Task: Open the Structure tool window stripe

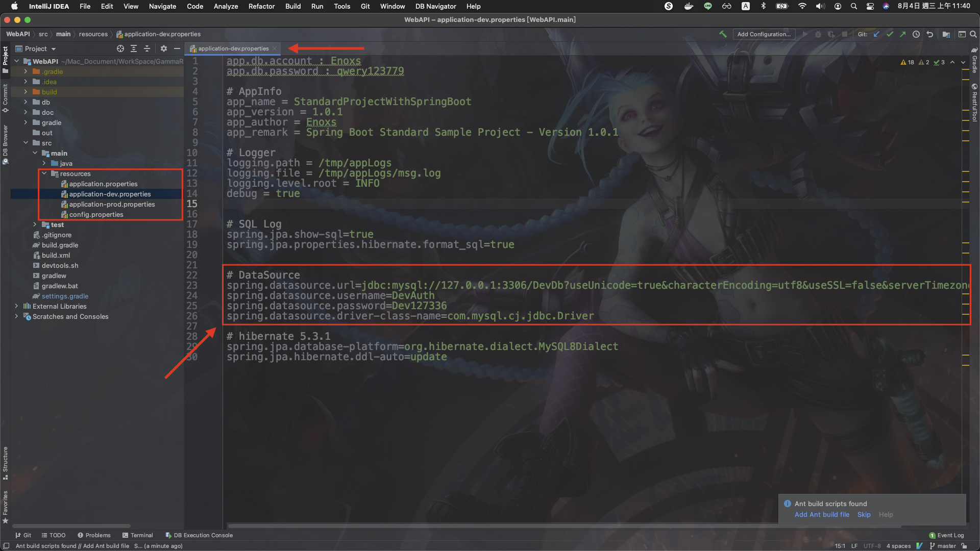Action: (5, 463)
